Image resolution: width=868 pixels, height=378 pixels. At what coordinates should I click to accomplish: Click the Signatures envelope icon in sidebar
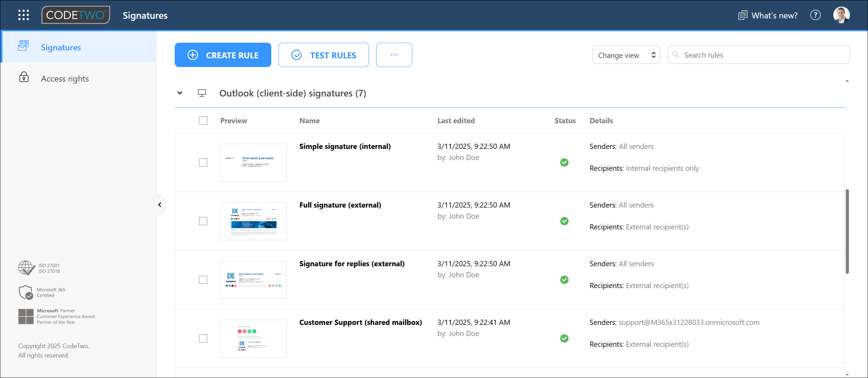pos(24,46)
